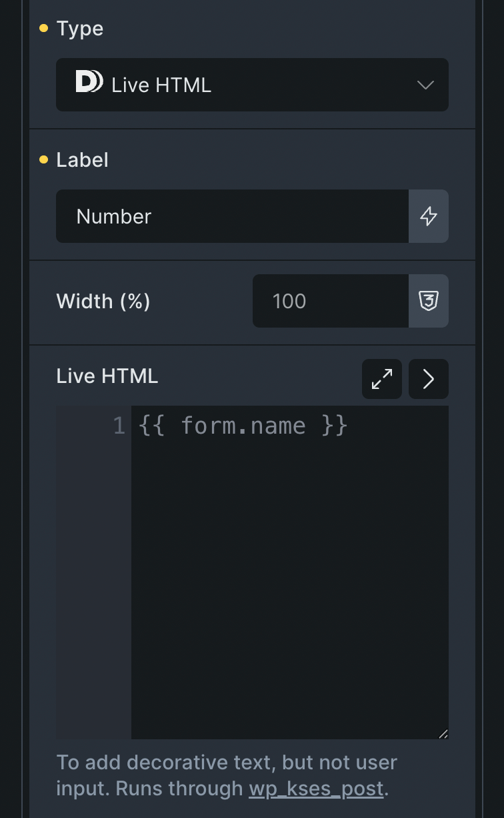Click the resize grip at the editor's bottom corner
The width and height of the screenshot is (504, 818).
(x=444, y=735)
